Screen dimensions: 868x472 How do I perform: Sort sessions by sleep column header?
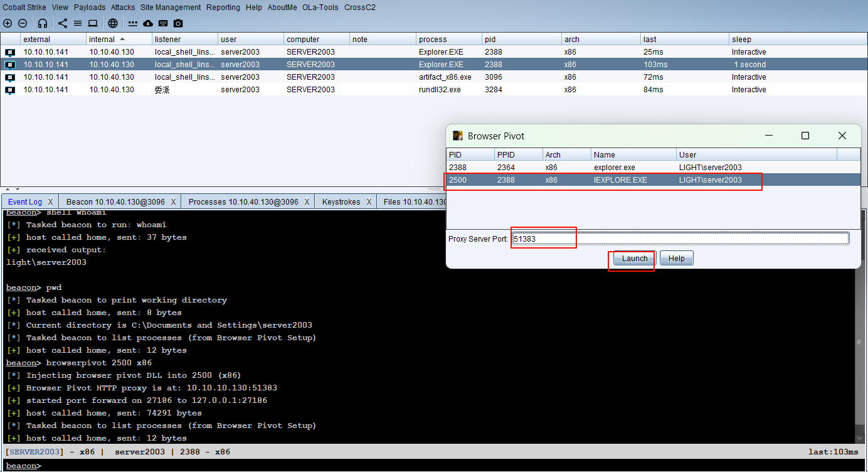tap(798, 39)
